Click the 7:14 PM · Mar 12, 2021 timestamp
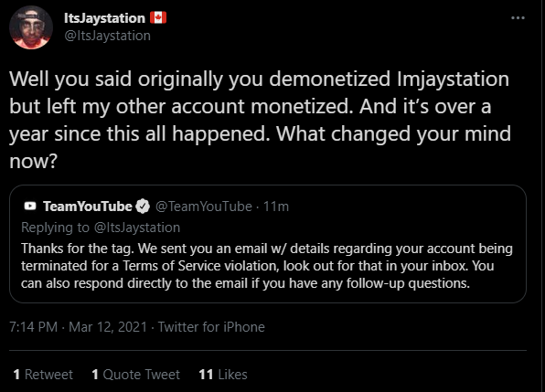This screenshot has width=545, height=392. point(79,327)
